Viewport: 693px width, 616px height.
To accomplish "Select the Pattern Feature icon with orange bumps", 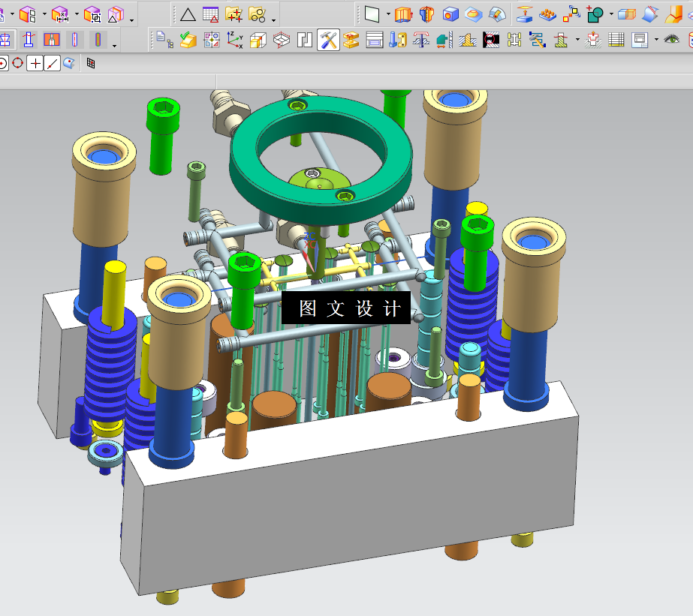I will pos(547,14).
